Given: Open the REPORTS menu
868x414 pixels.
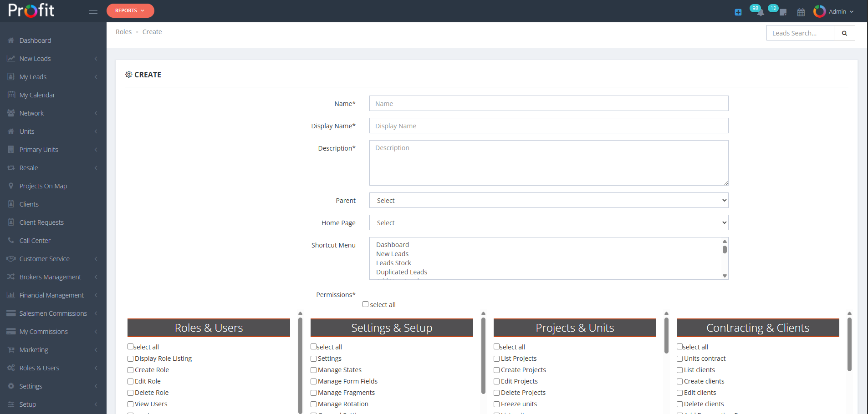Looking at the screenshot, I should (x=130, y=10).
